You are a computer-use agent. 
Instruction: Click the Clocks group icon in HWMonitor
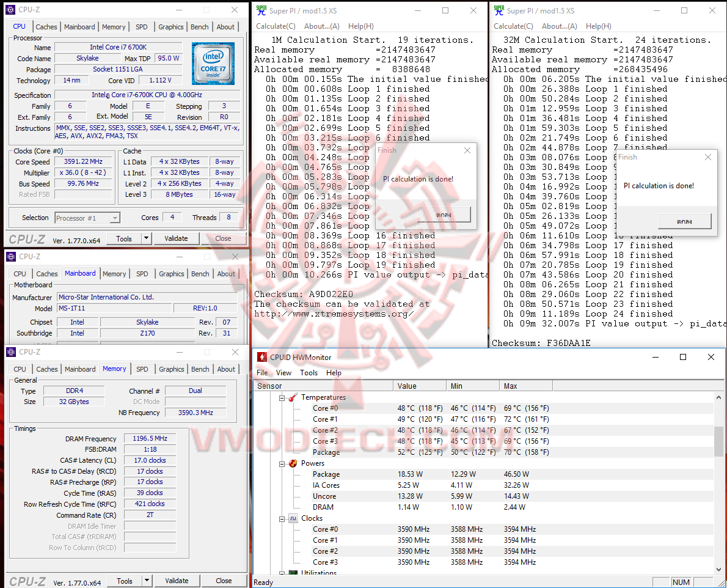293,518
